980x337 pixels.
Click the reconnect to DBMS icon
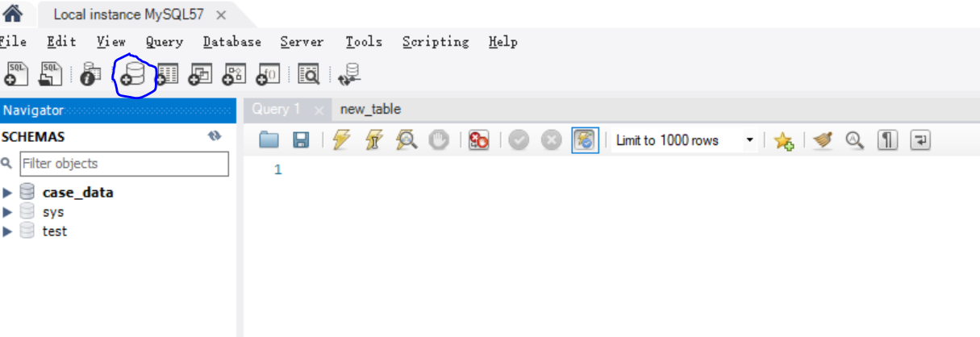tap(350, 75)
